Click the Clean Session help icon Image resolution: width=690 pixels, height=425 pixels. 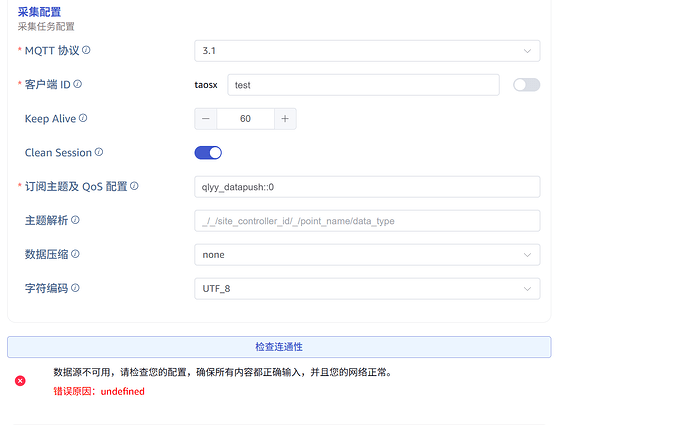tap(99, 153)
